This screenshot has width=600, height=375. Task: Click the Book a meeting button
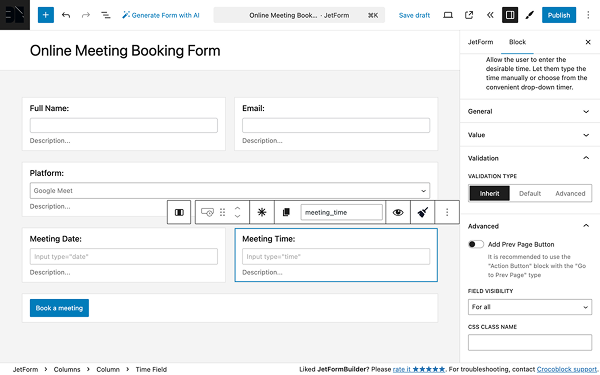coord(59,308)
